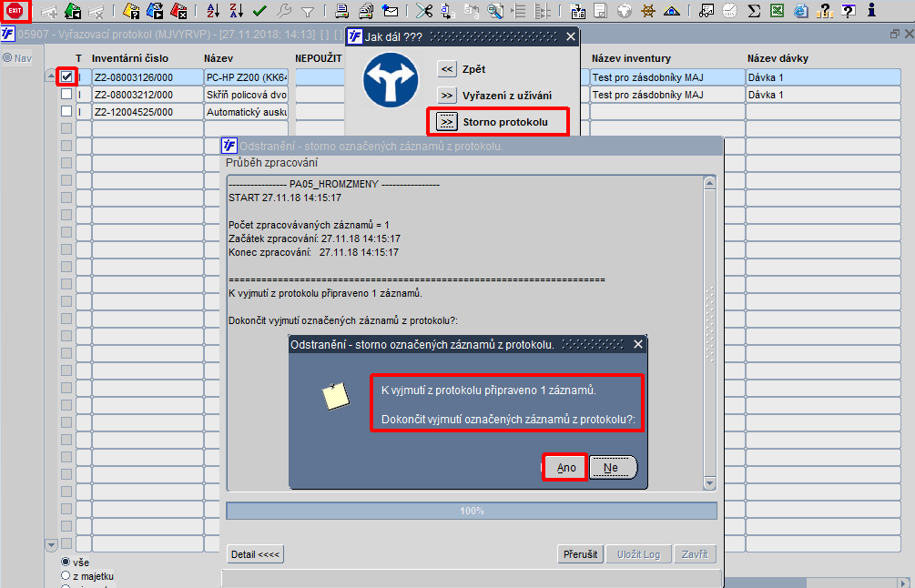
Task: Click the table's scroll-down arrow at bottom left
Action: click(51, 545)
